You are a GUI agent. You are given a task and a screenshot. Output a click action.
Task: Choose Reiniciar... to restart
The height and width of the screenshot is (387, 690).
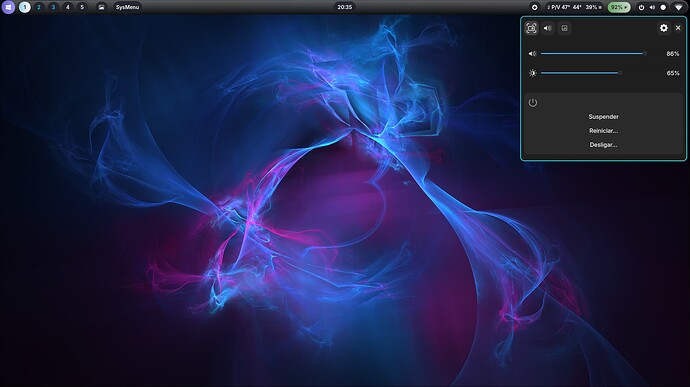tap(603, 131)
